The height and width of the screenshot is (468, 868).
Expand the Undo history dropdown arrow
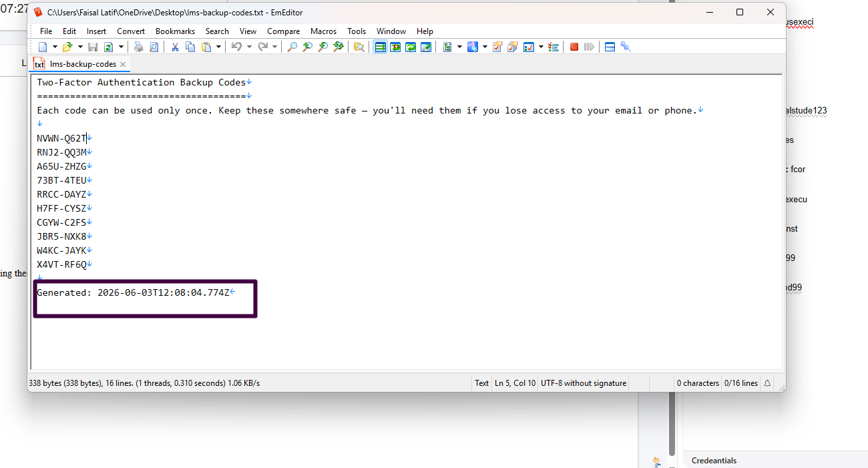tap(249, 47)
